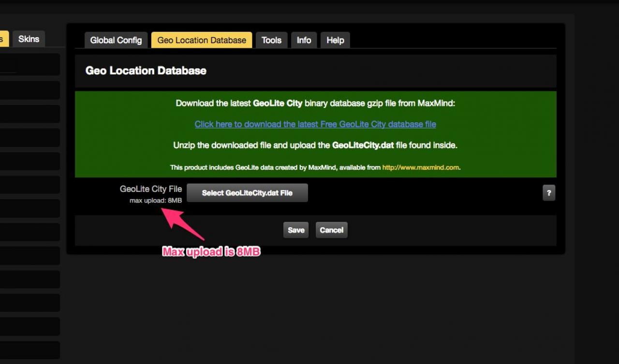Click the small gray max upload: 8MB note
Image resolution: width=619 pixels, height=364 pixels.
click(x=155, y=201)
